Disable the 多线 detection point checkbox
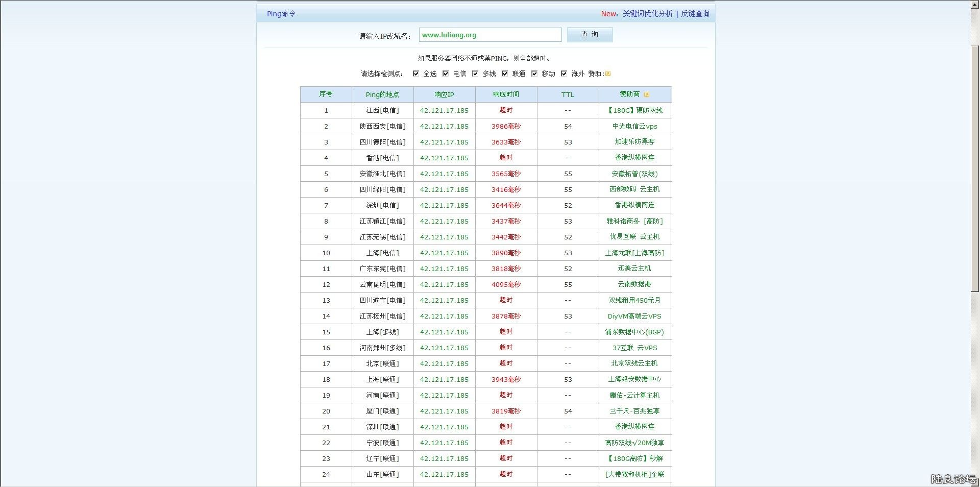This screenshot has width=980, height=487. tap(475, 74)
